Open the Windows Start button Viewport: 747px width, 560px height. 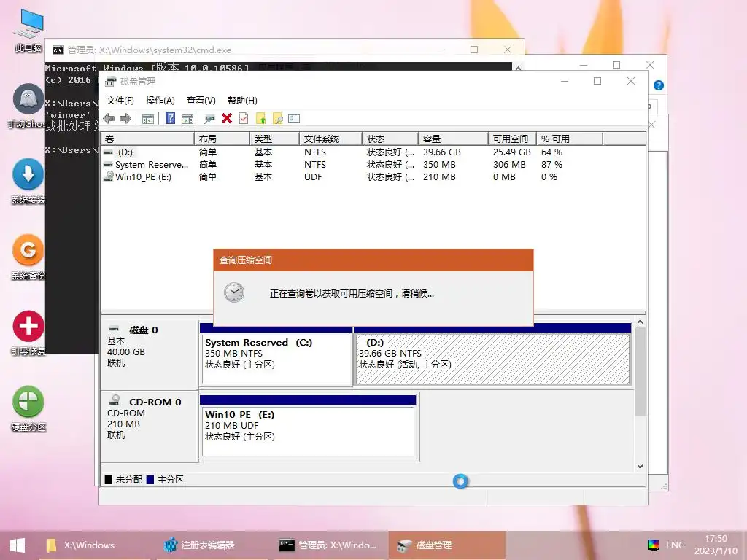(18, 545)
